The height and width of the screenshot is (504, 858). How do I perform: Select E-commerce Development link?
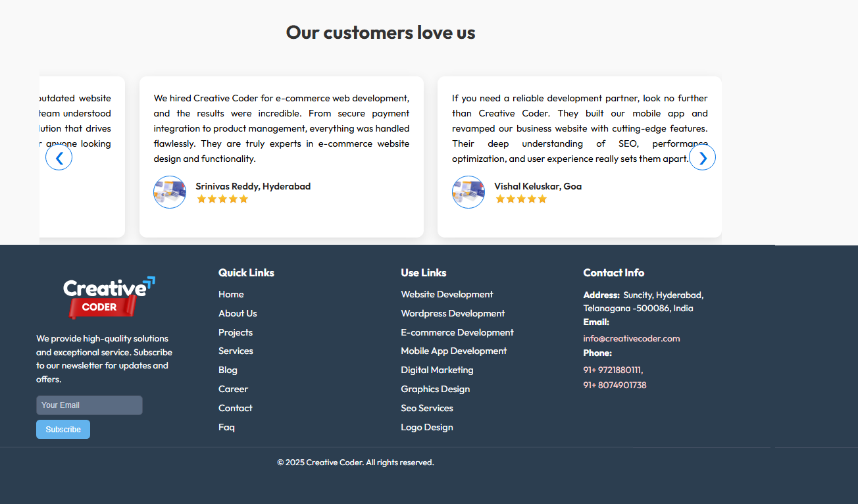click(457, 332)
